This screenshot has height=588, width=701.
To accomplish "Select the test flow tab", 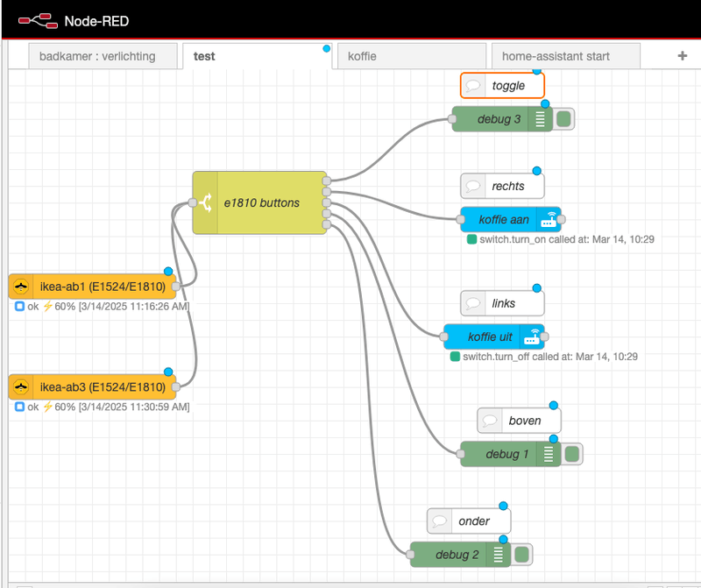I will tap(257, 56).
